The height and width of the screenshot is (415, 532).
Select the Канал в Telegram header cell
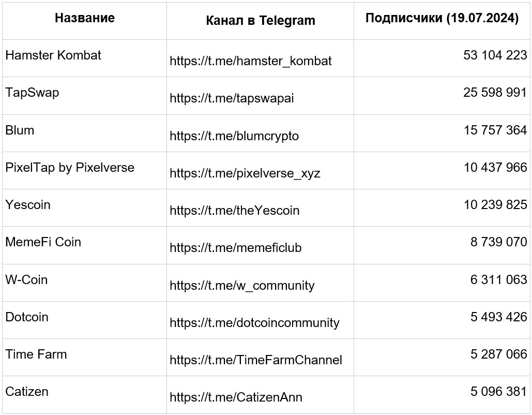tap(260, 21)
